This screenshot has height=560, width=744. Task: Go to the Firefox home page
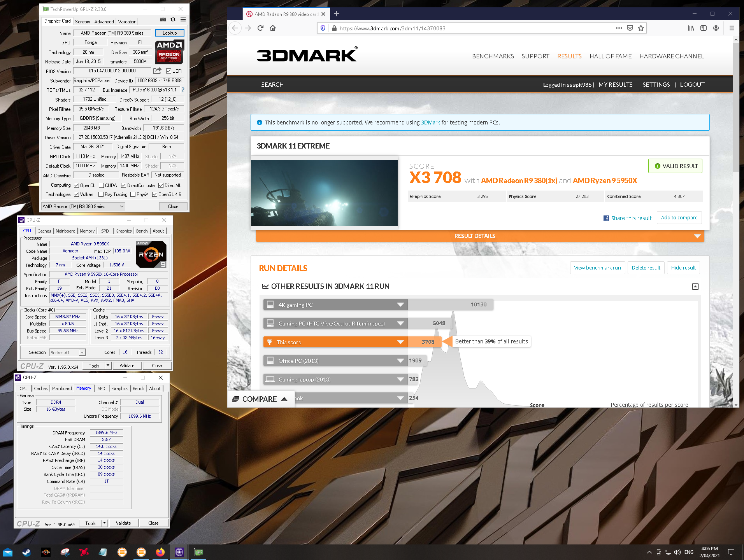tap(273, 28)
